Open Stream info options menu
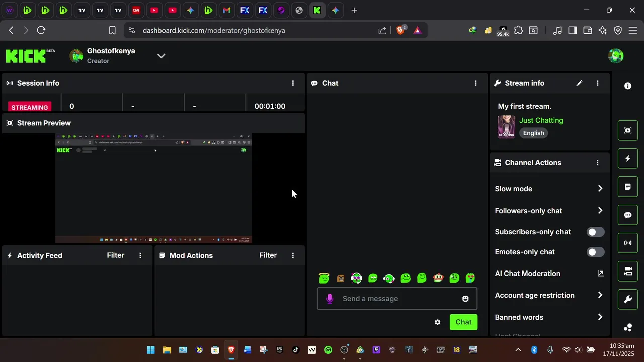The image size is (644, 362). coord(597,83)
